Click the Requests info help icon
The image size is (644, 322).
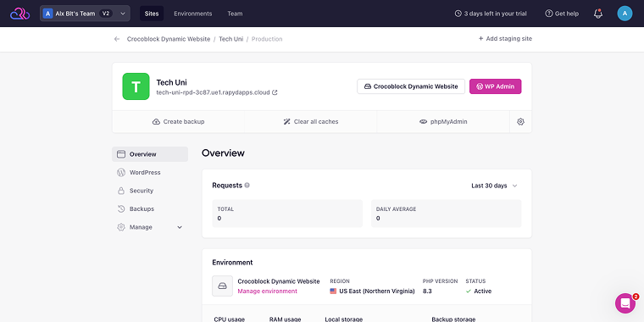click(x=247, y=186)
